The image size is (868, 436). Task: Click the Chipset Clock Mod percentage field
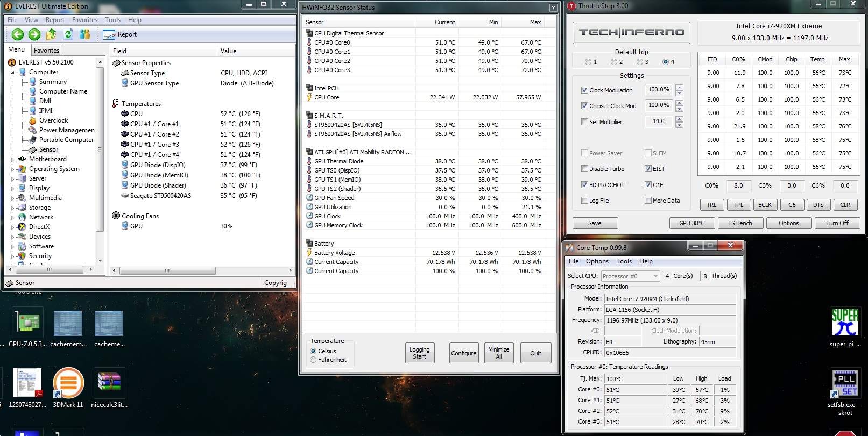659,105
